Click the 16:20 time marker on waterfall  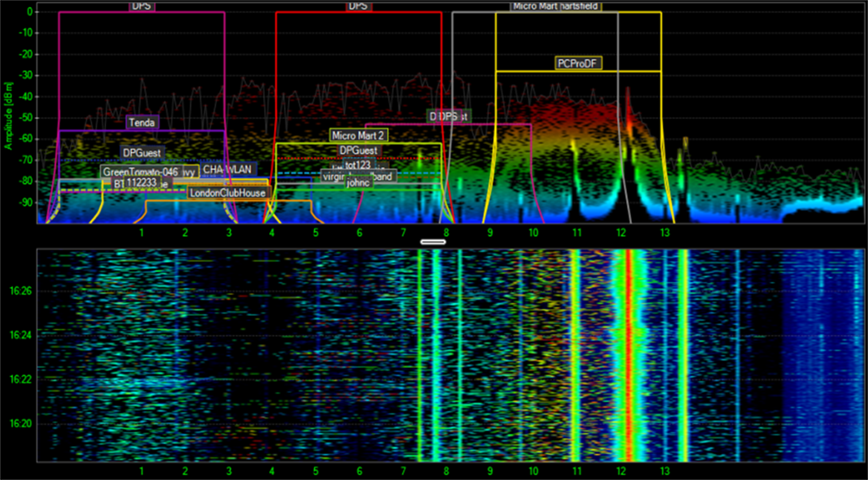pos(21,424)
